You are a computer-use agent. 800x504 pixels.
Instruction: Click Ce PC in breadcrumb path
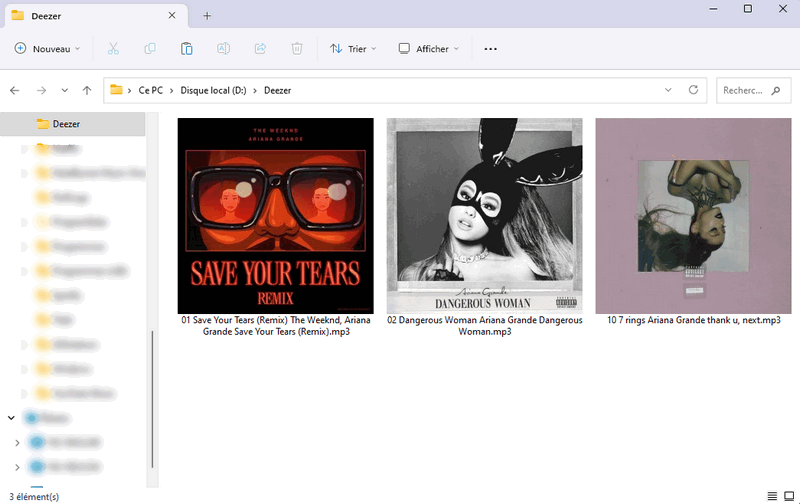(x=151, y=90)
